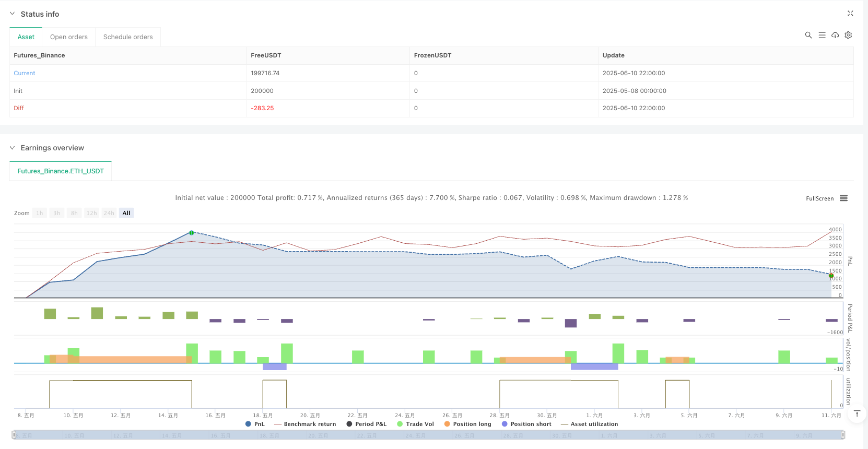Viewport: 868px width, 449px height.
Task: Toggle Benchmark return series visibility
Action: pos(305,424)
